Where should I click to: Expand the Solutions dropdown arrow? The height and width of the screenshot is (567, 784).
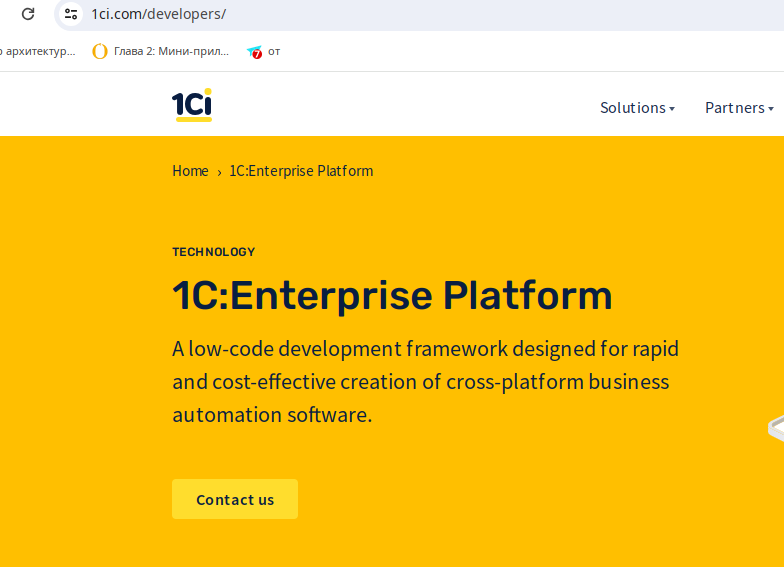point(672,109)
